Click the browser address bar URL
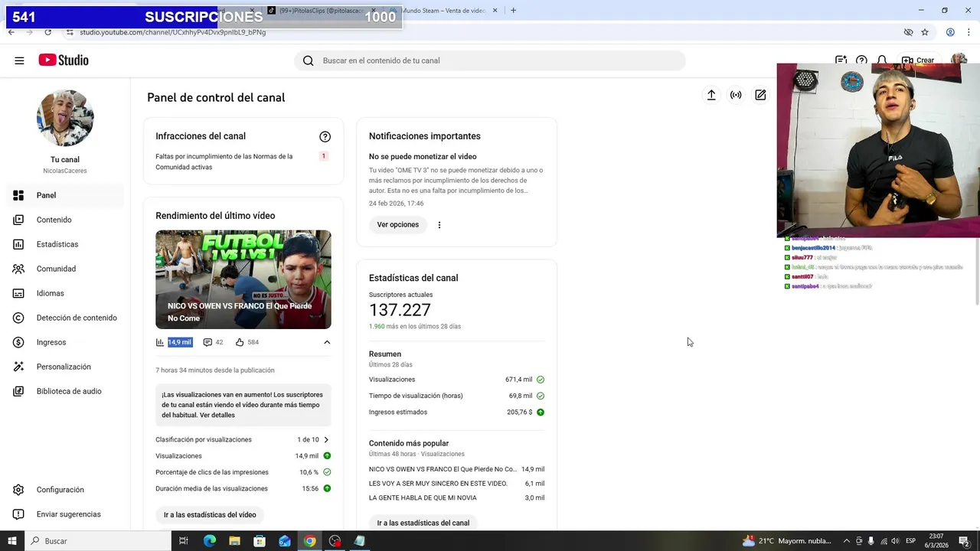Image resolution: width=980 pixels, height=551 pixels. (173, 32)
